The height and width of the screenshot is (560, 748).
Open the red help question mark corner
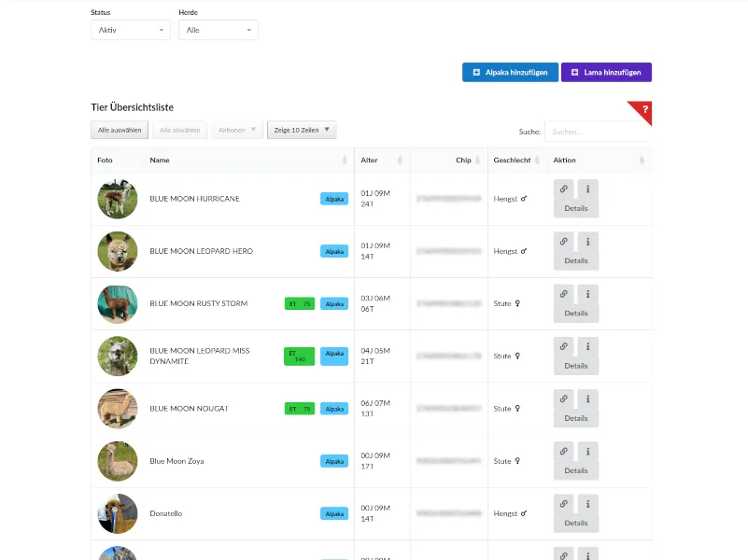pyautogui.click(x=644, y=109)
